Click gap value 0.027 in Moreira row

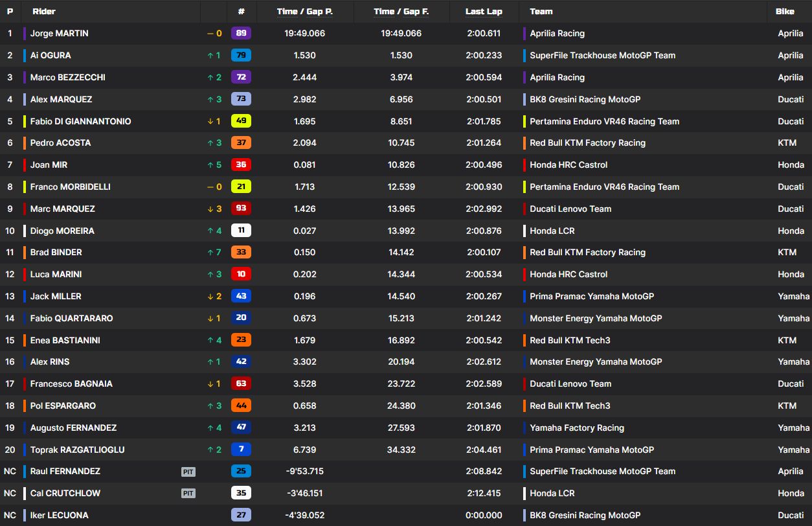click(305, 231)
